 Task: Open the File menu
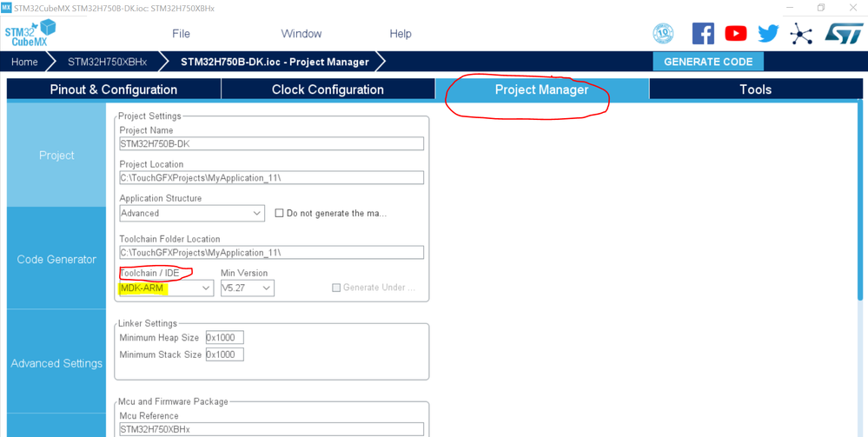click(x=181, y=34)
